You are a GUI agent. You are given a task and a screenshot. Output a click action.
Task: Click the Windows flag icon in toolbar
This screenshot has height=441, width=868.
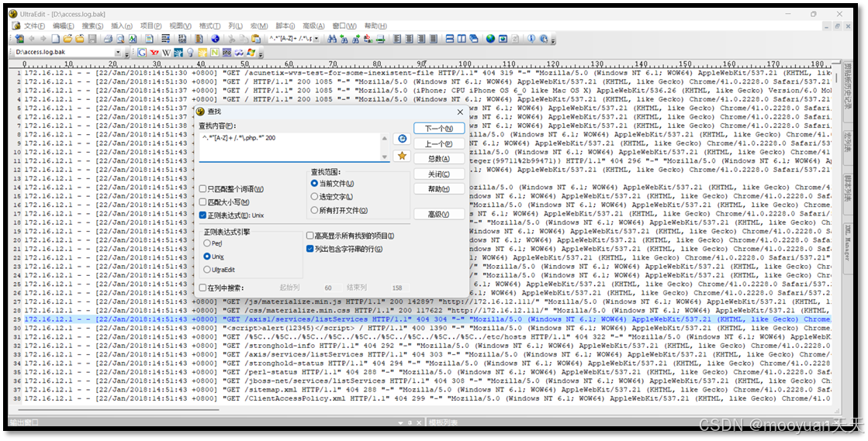tap(251, 53)
